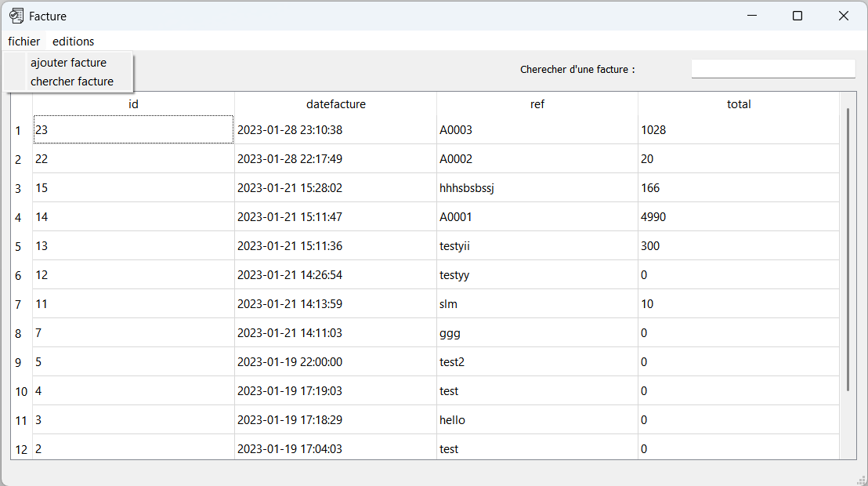This screenshot has width=868, height=486.
Task: Open the editions menu
Action: (x=73, y=42)
